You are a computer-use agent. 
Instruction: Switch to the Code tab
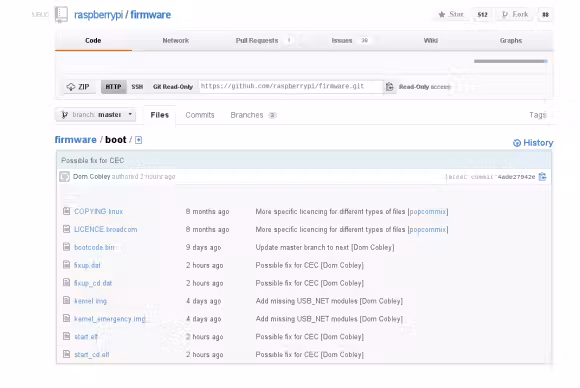point(93,41)
